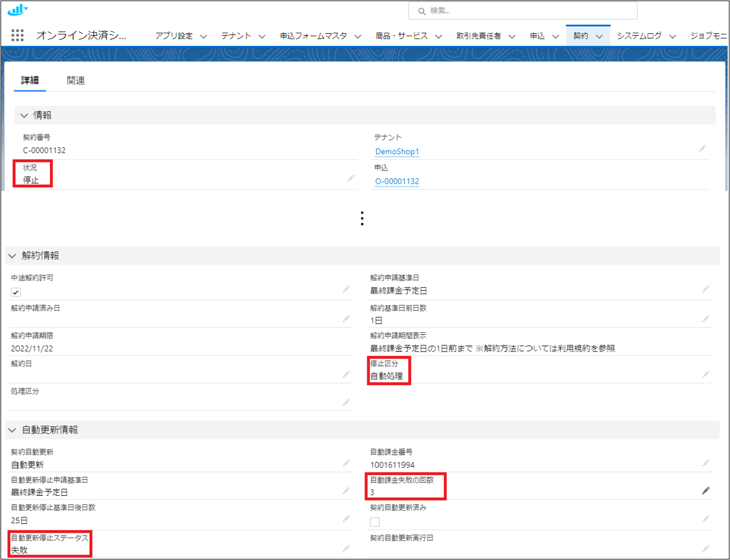The image size is (730, 560).
Task: Edit the 状況 field via pencil icon
Action: pyautogui.click(x=351, y=178)
